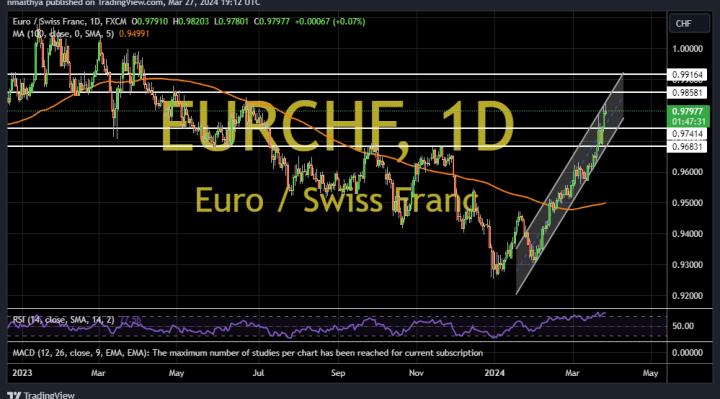Image resolution: width=720 pixels, height=399 pixels.
Task: Select the 2024 time axis marker
Action: click(x=495, y=373)
